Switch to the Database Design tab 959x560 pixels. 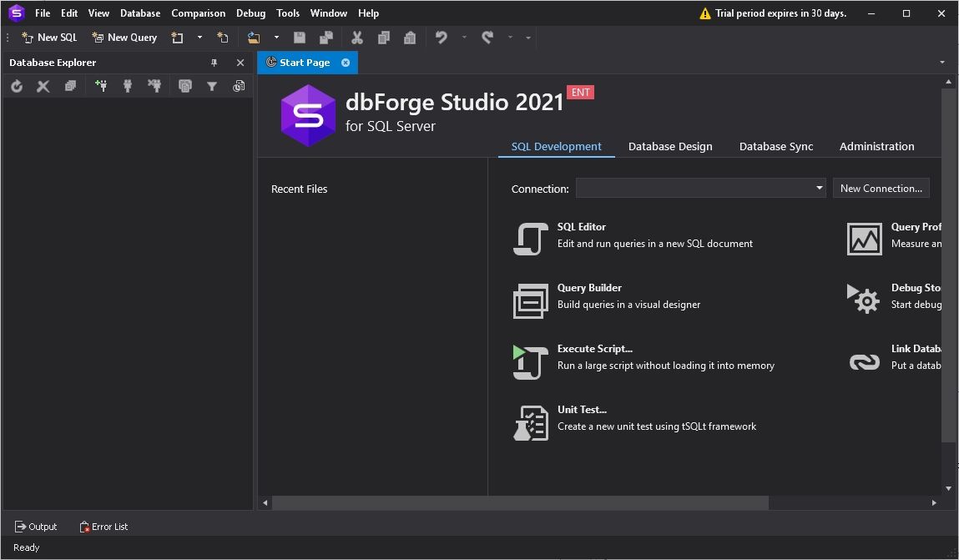[669, 147]
